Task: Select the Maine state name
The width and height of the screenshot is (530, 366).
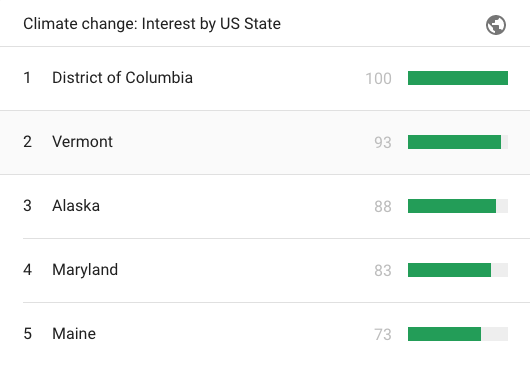Action: click(x=74, y=334)
